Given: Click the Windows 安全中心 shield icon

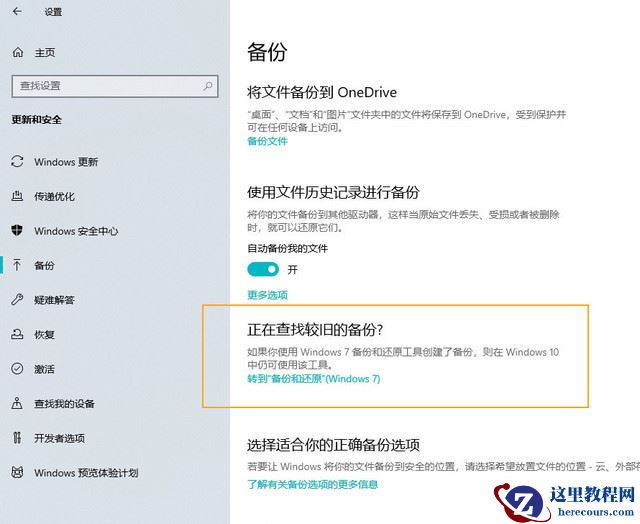Looking at the screenshot, I should 17,231.
